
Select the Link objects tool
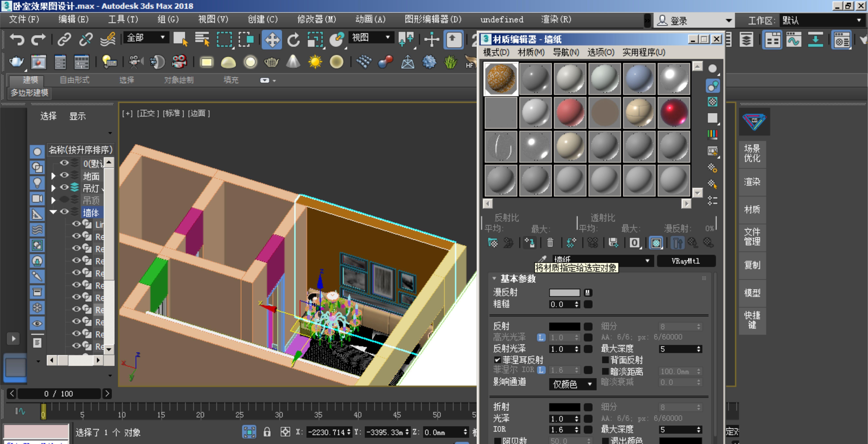coord(64,40)
